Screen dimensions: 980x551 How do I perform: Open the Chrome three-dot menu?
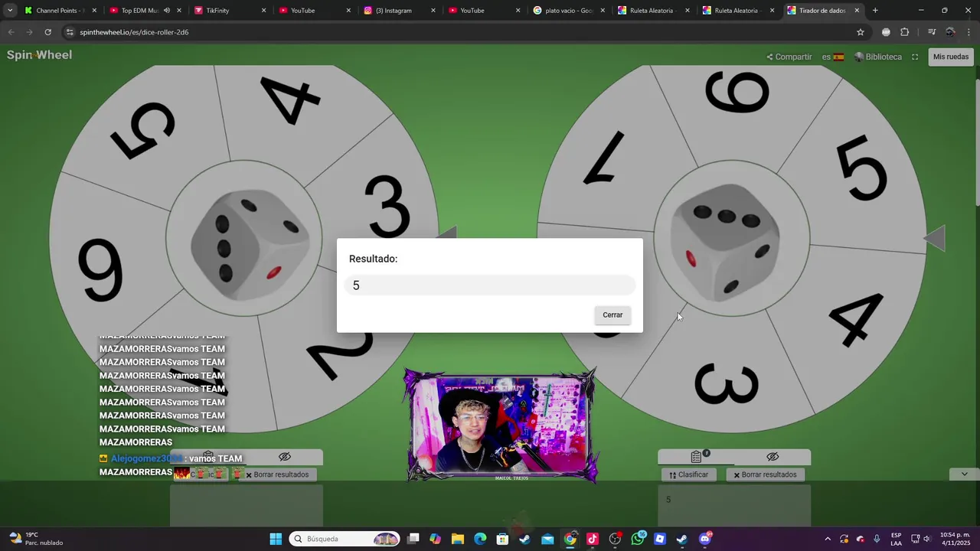(968, 32)
